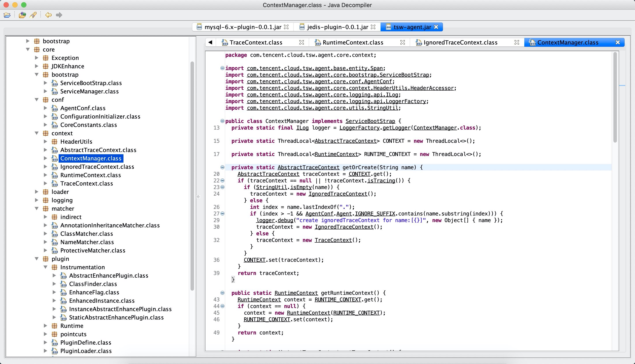Image resolution: width=635 pixels, height=364 pixels.
Task: Expand the loader package in tree
Action: point(37,192)
